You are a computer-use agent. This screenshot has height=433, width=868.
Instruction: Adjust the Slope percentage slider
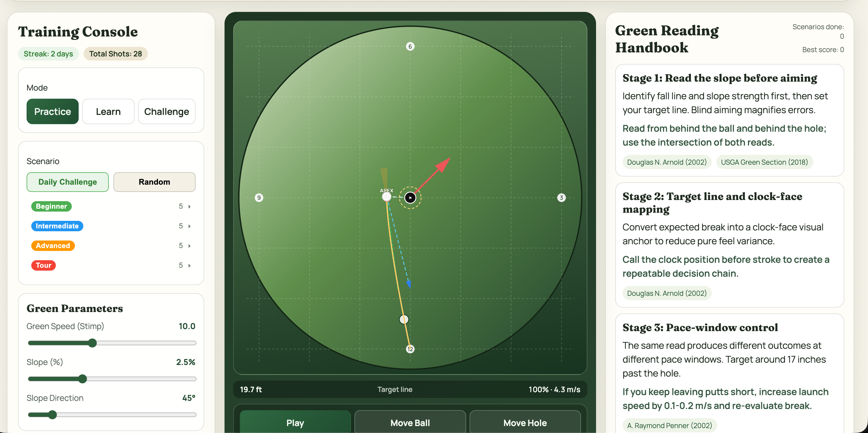(x=83, y=379)
